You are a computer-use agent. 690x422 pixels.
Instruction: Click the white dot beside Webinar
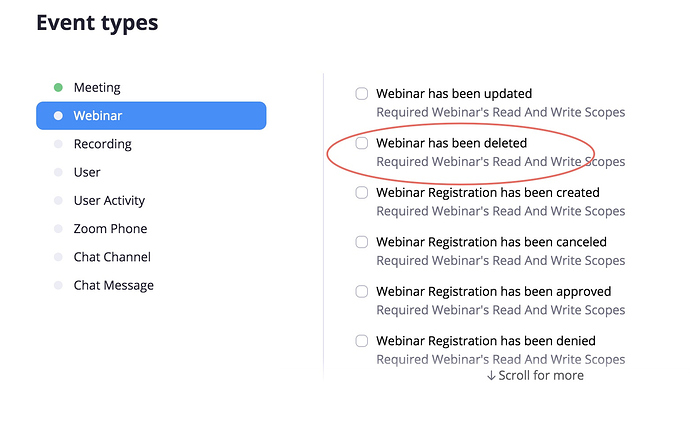tap(58, 116)
